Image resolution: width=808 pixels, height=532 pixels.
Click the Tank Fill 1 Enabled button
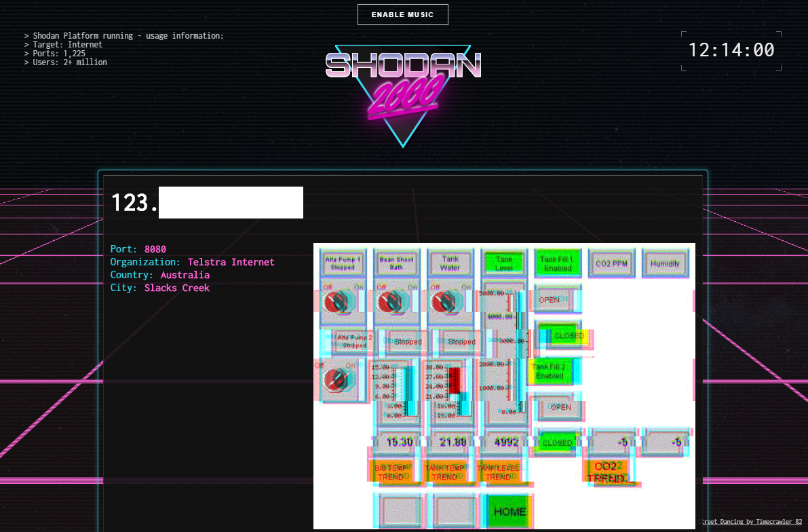(558, 263)
